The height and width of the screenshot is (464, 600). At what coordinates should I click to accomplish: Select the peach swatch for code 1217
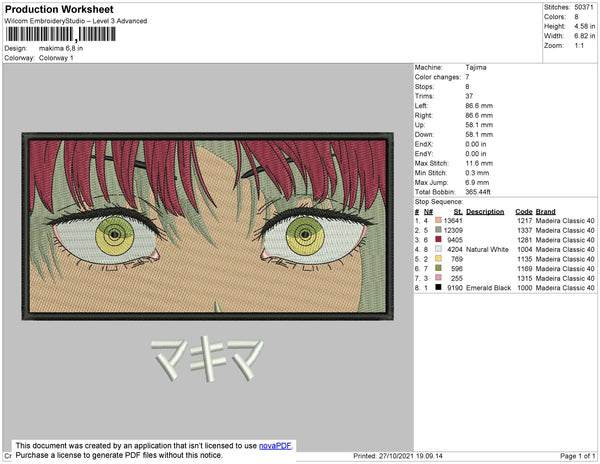[438, 220]
